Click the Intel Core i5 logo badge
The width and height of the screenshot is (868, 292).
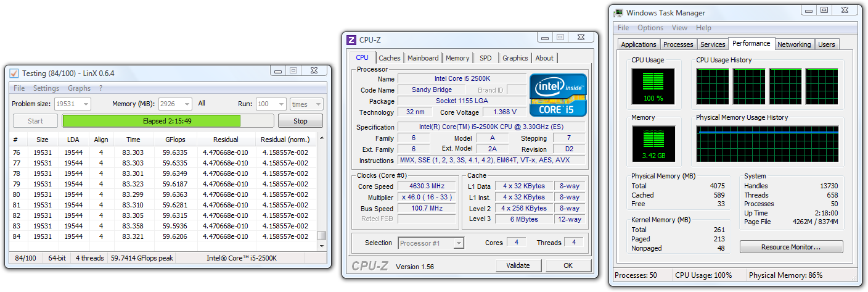pos(557,96)
